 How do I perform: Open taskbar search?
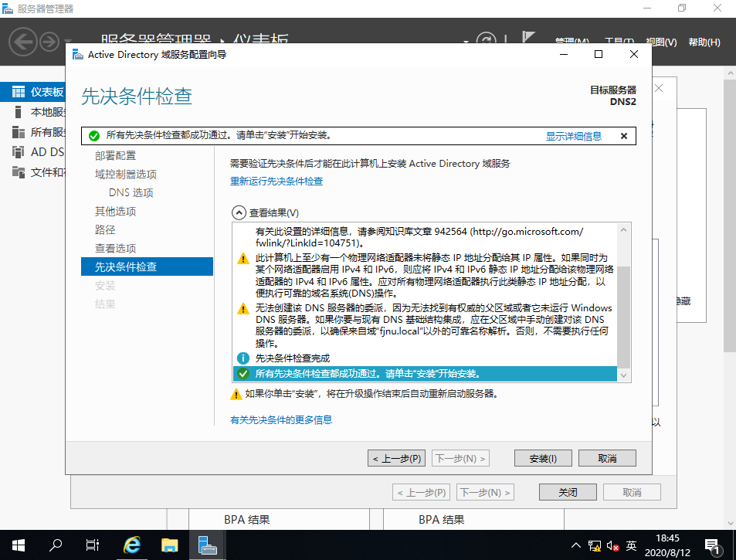[x=56, y=545]
